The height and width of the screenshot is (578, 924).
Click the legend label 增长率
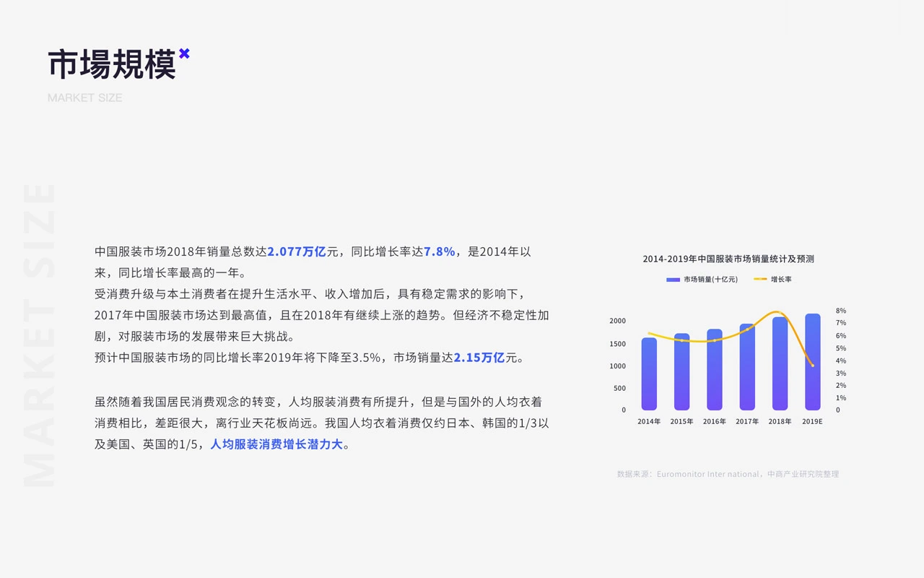781,280
